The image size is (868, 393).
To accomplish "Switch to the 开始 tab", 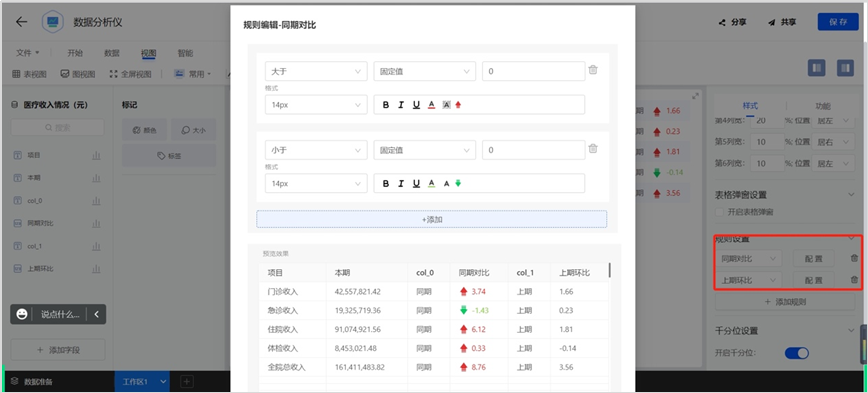I will [x=75, y=53].
